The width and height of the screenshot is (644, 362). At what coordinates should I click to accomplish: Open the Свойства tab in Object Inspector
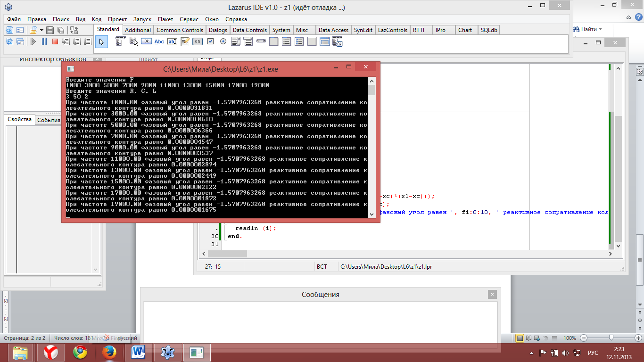click(x=20, y=120)
